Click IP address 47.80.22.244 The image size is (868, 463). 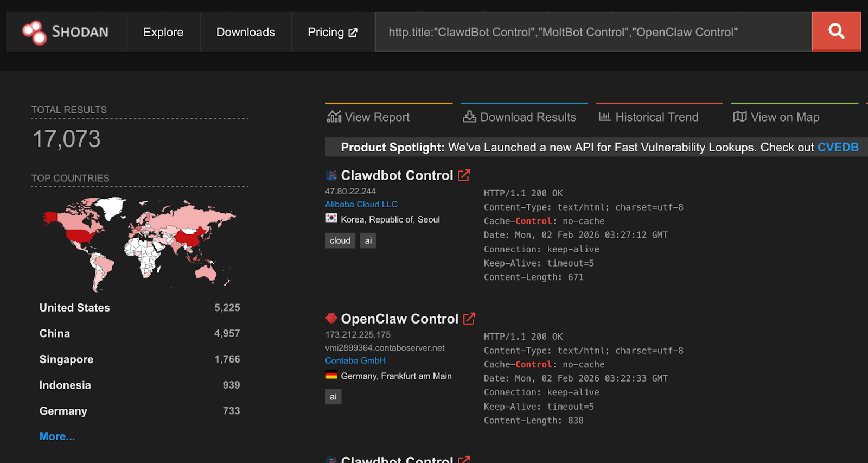350,191
